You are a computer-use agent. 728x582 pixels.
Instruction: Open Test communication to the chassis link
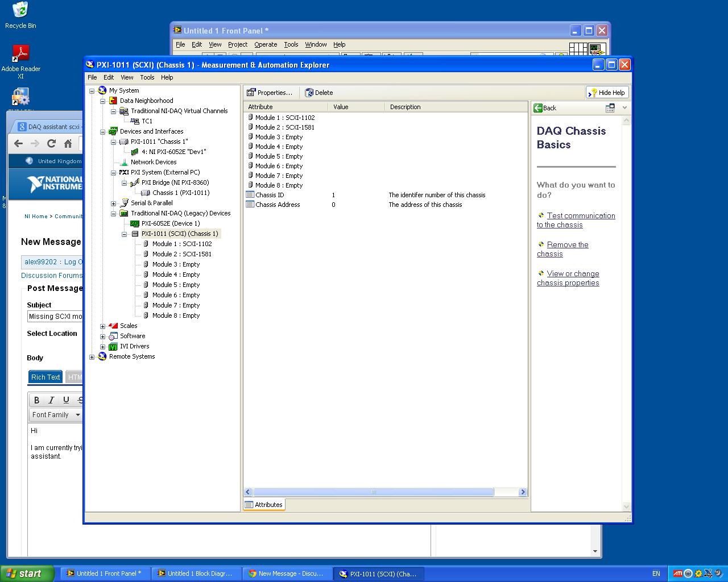576,220
